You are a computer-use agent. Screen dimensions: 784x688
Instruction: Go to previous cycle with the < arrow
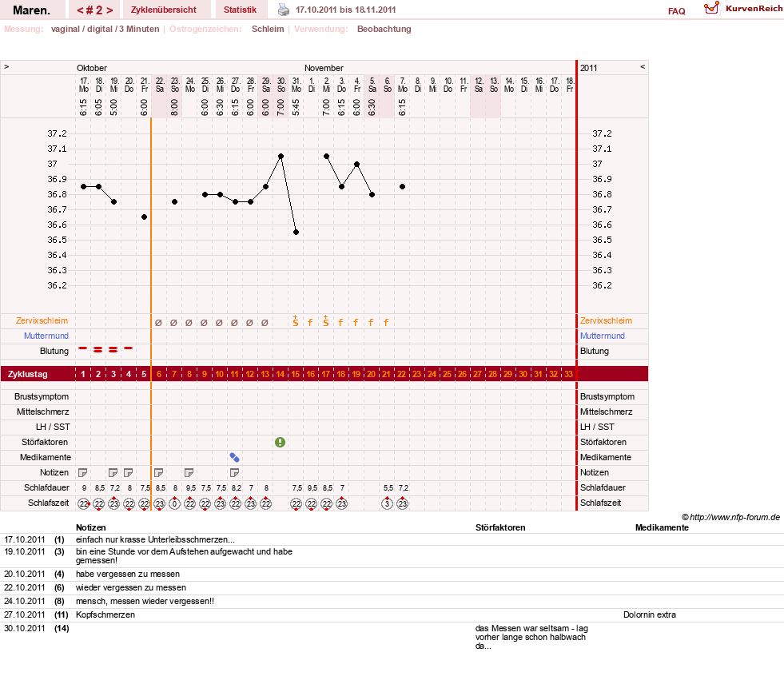coord(80,10)
